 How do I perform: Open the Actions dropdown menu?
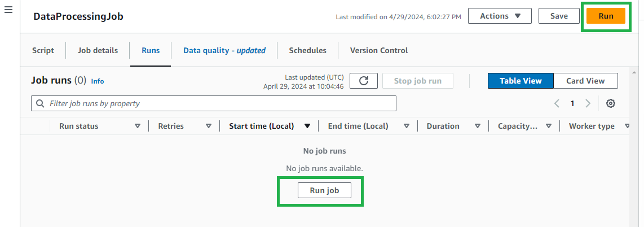[500, 16]
